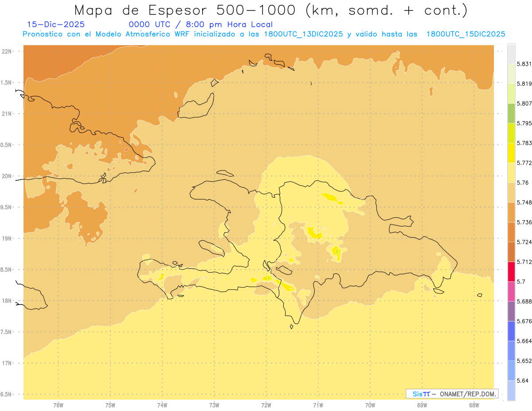Click the 69W longitude axis label

pos(422,405)
